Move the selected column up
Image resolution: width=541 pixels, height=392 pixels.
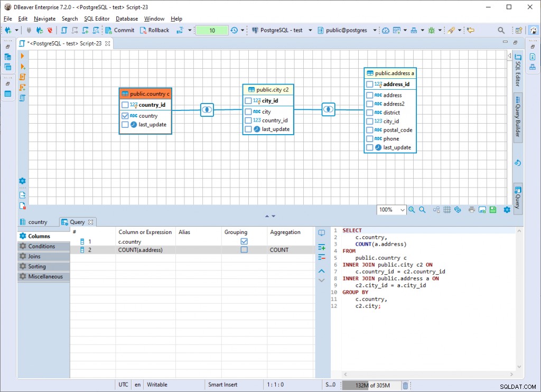322,271
